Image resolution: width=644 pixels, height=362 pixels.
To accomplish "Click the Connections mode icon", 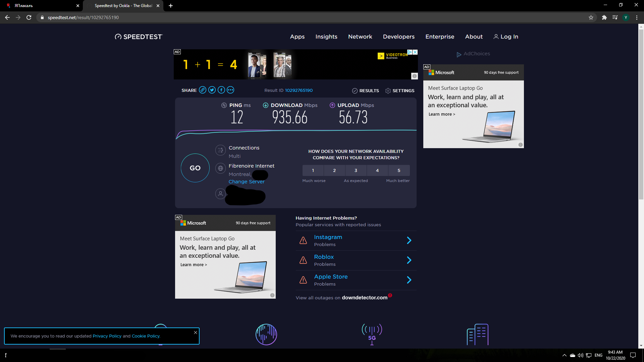I will (220, 150).
